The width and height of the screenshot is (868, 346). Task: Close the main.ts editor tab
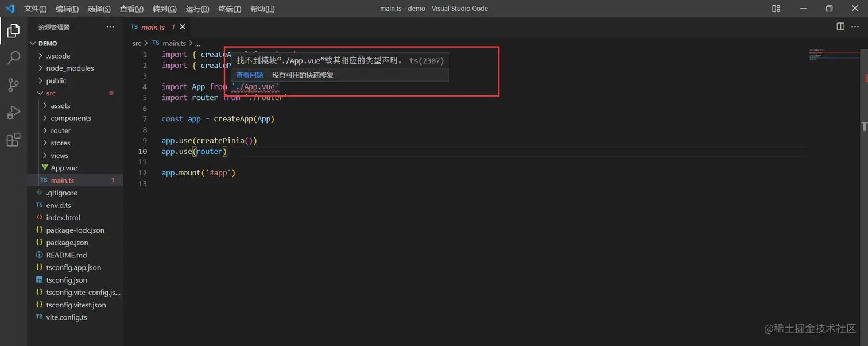point(183,27)
